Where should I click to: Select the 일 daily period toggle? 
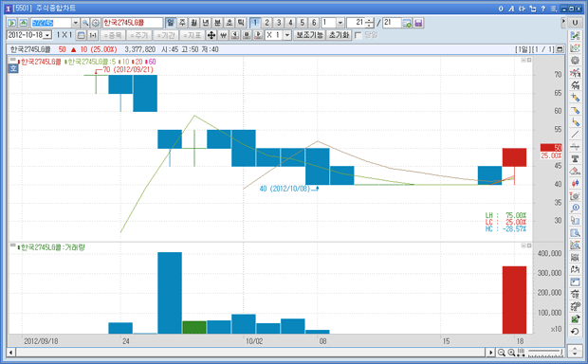click(171, 23)
